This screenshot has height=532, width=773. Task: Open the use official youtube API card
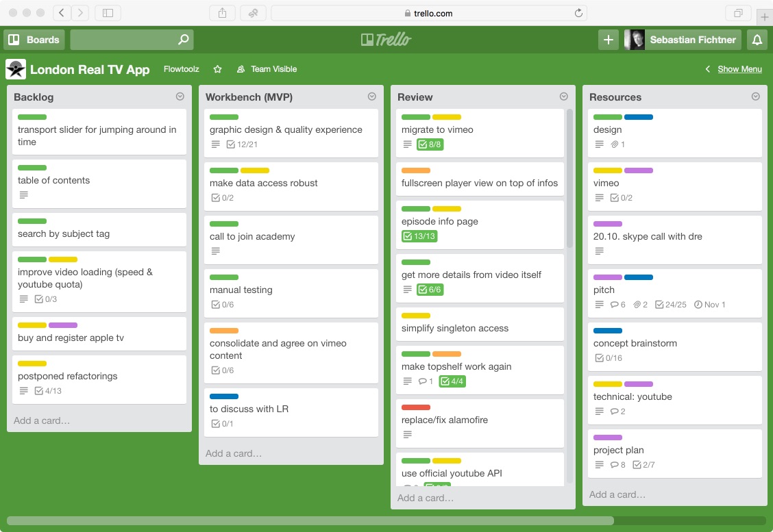pos(480,470)
